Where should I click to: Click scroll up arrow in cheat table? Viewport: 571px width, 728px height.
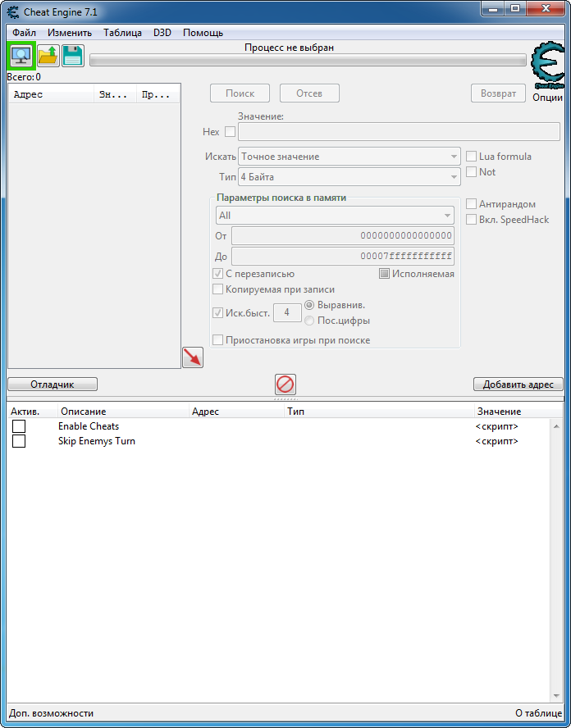pos(556,426)
